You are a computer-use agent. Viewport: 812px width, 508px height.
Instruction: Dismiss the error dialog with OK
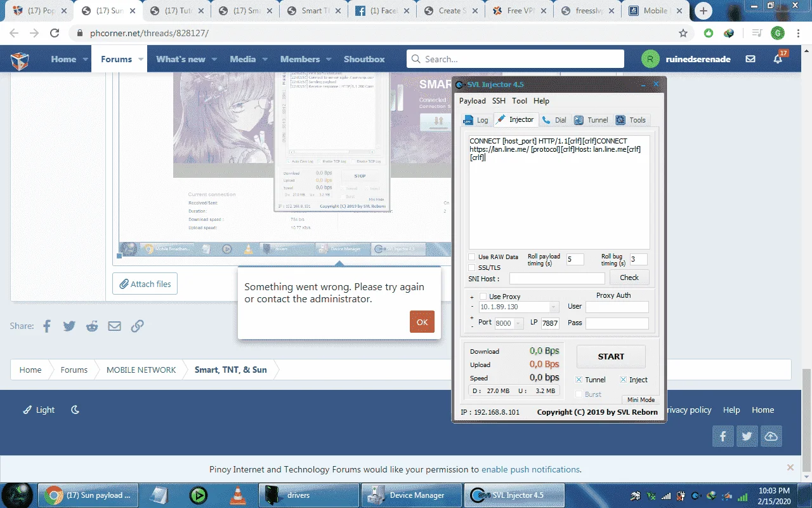tap(422, 322)
